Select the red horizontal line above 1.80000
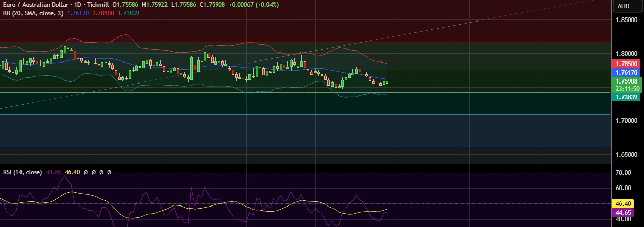The width and height of the screenshot is (644, 227). (x=307, y=42)
